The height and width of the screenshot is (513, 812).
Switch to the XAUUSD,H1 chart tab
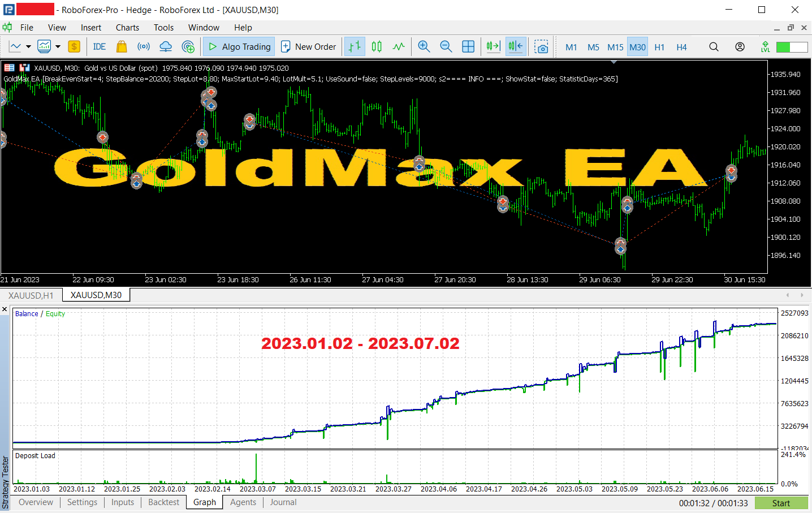click(x=31, y=295)
